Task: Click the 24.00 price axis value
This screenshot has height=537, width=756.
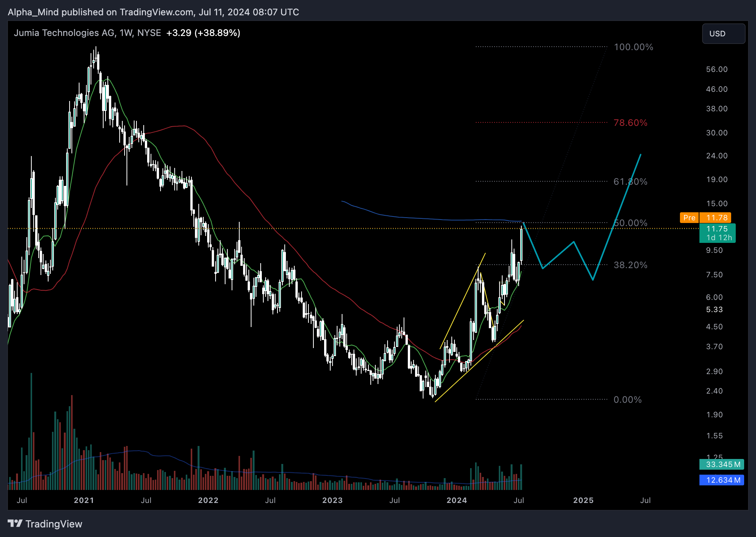Action: point(717,156)
